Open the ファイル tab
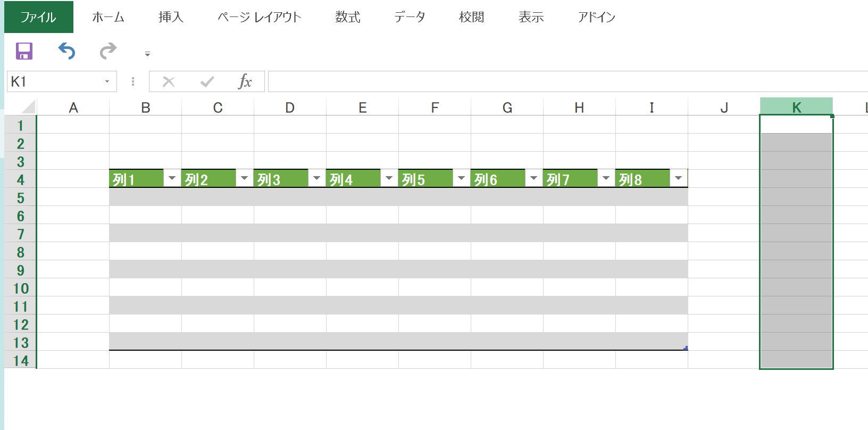The image size is (868, 430). click(x=38, y=17)
